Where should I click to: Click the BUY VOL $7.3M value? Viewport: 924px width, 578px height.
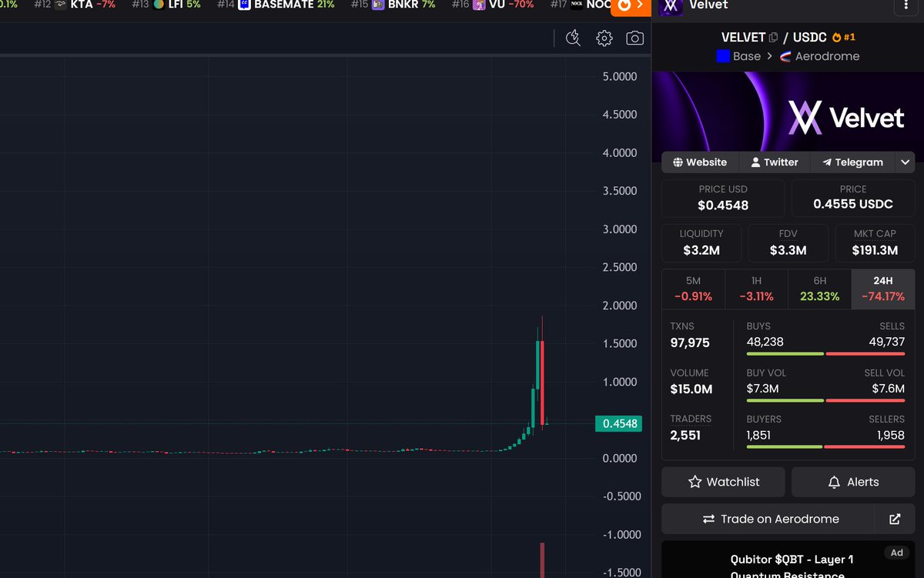(762, 389)
